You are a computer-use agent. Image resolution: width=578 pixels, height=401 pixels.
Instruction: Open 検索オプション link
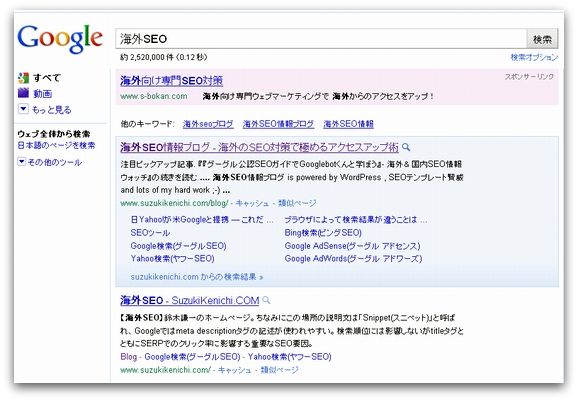tap(534, 57)
